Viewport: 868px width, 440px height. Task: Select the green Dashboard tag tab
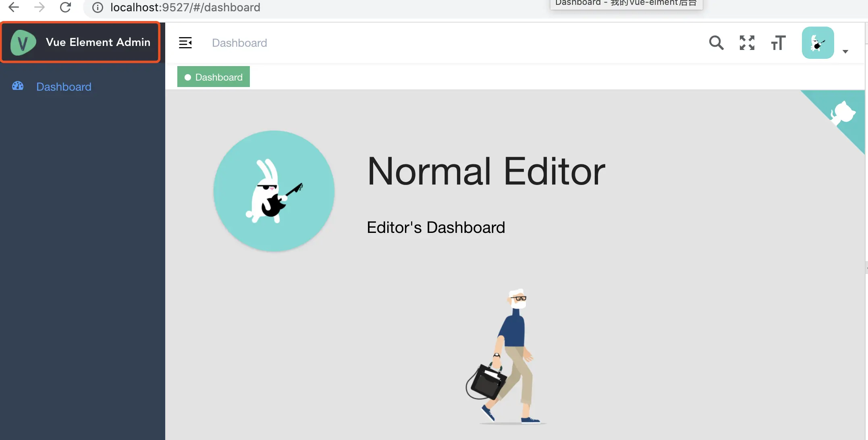(214, 77)
